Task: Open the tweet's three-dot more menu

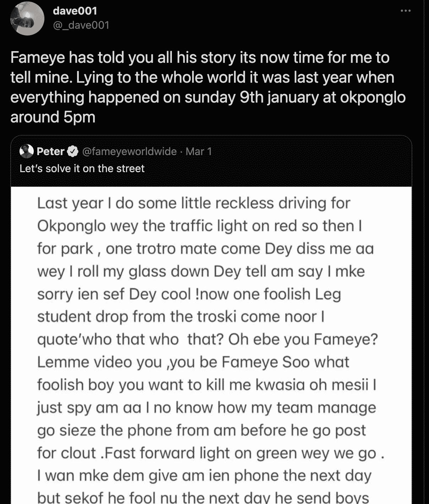Action: 406,11
